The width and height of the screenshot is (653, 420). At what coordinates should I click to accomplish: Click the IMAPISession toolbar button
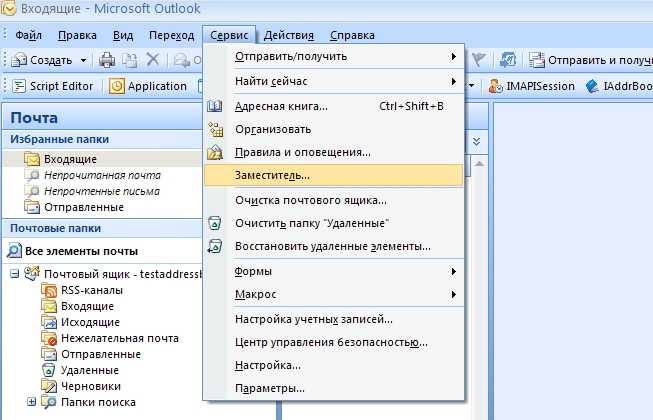tap(532, 86)
